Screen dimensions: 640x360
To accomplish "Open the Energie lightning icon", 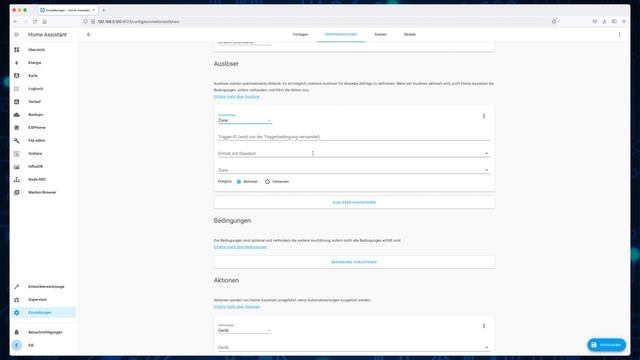I will (x=17, y=63).
